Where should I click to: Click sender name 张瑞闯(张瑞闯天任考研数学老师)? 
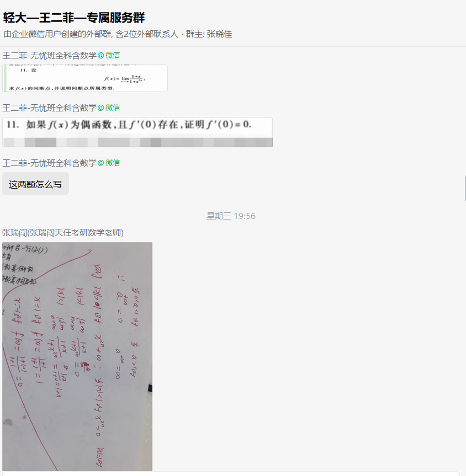[x=63, y=233]
